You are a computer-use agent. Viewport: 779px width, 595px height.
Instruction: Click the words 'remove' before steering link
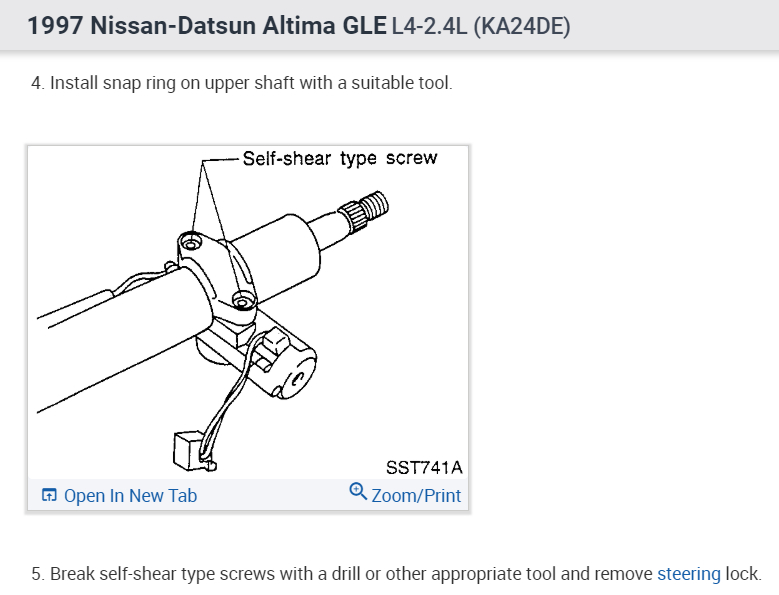coord(625,574)
